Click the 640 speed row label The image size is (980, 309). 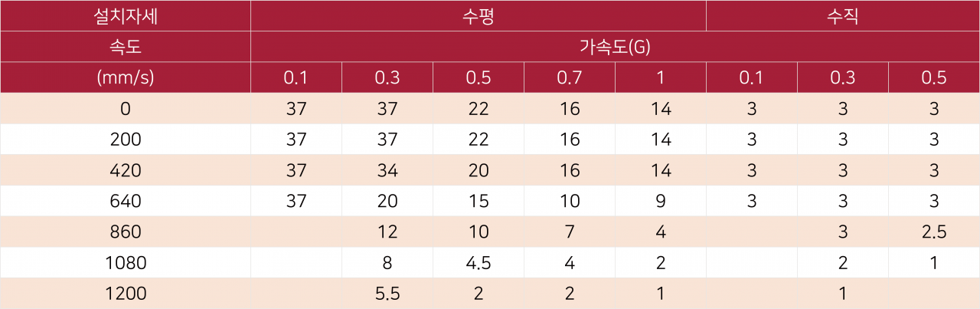[125, 201]
